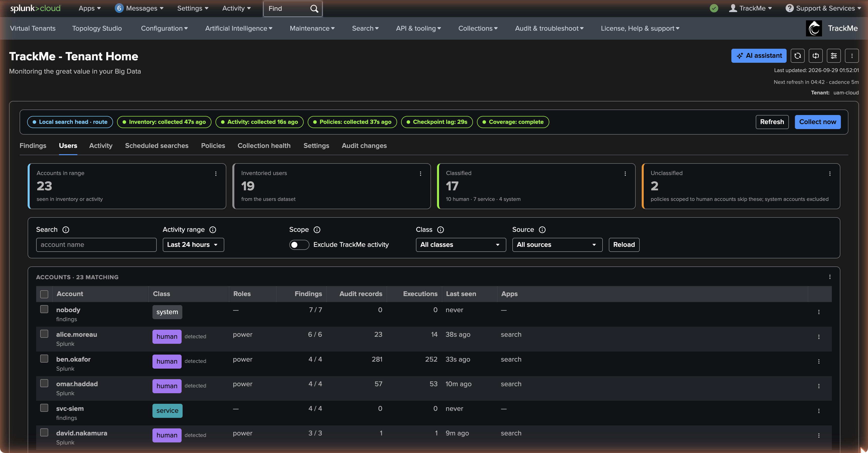Switch to the Findings tab
The height and width of the screenshot is (453, 868).
tap(33, 146)
